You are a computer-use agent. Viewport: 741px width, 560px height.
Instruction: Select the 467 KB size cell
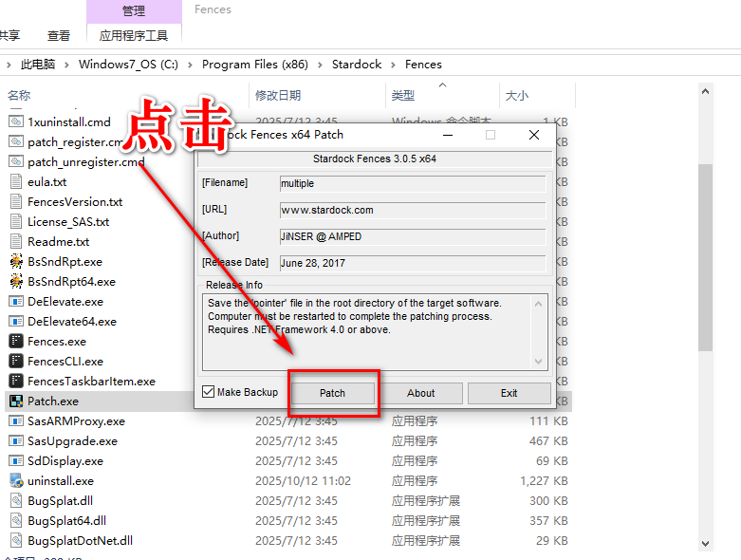(x=548, y=441)
